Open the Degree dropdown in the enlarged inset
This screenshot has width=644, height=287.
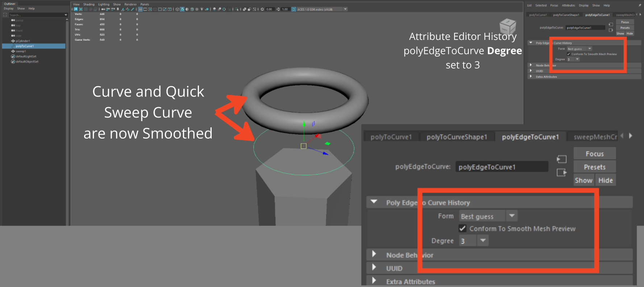click(x=483, y=241)
